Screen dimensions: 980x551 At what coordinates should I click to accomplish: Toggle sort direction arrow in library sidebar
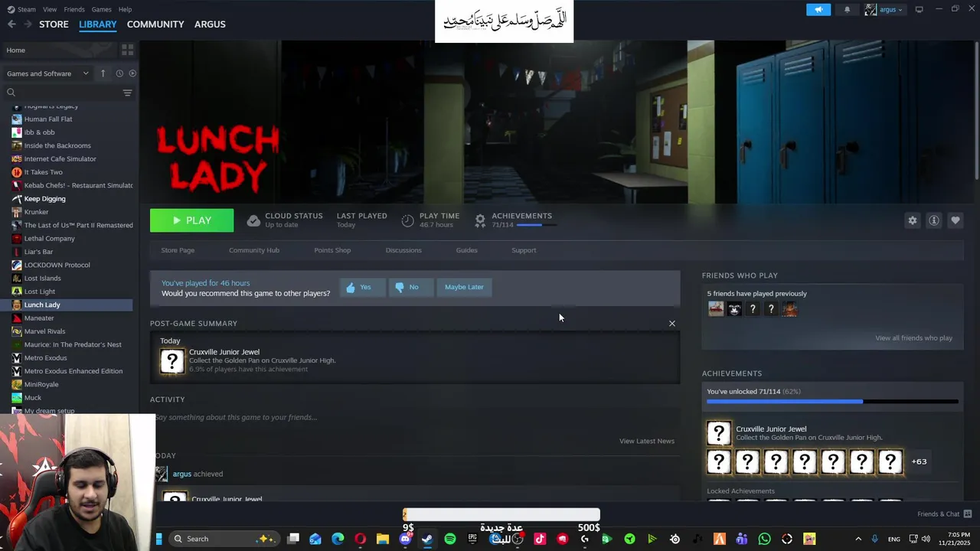[x=103, y=73]
